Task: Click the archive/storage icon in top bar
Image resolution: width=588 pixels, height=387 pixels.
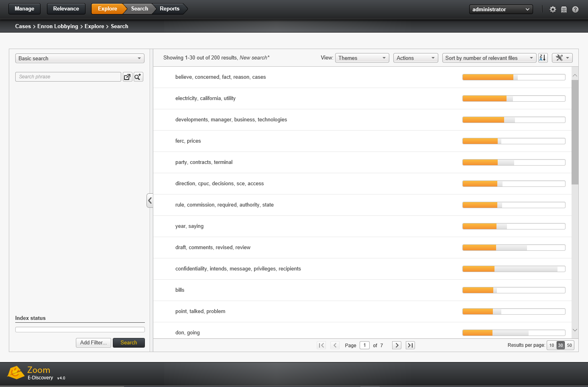Action: pos(564,9)
